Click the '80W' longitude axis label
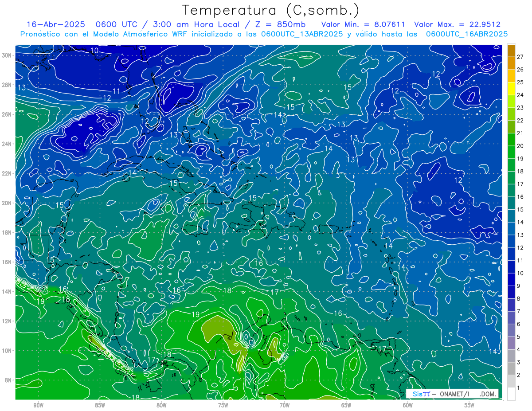 tap(161, 405)
